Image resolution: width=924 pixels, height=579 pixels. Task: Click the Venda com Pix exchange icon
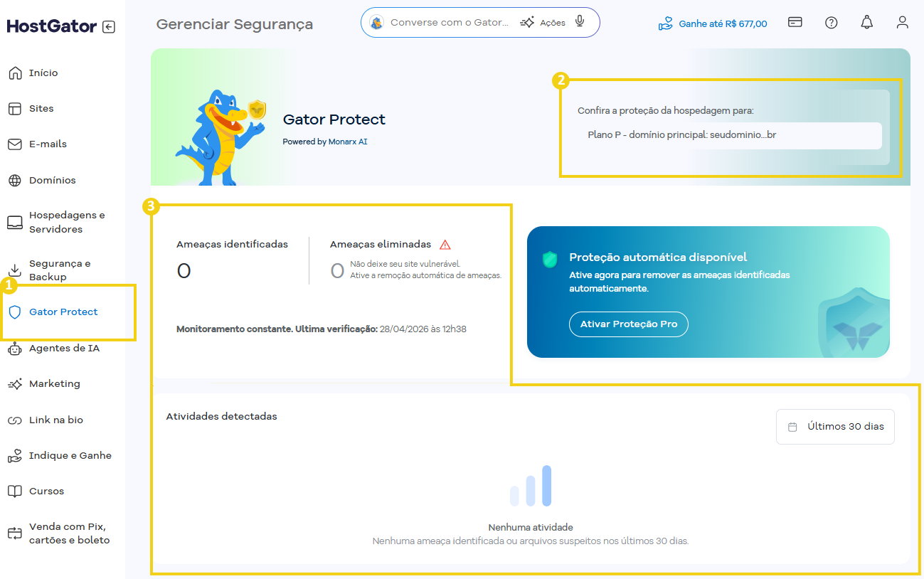[15, 533]
